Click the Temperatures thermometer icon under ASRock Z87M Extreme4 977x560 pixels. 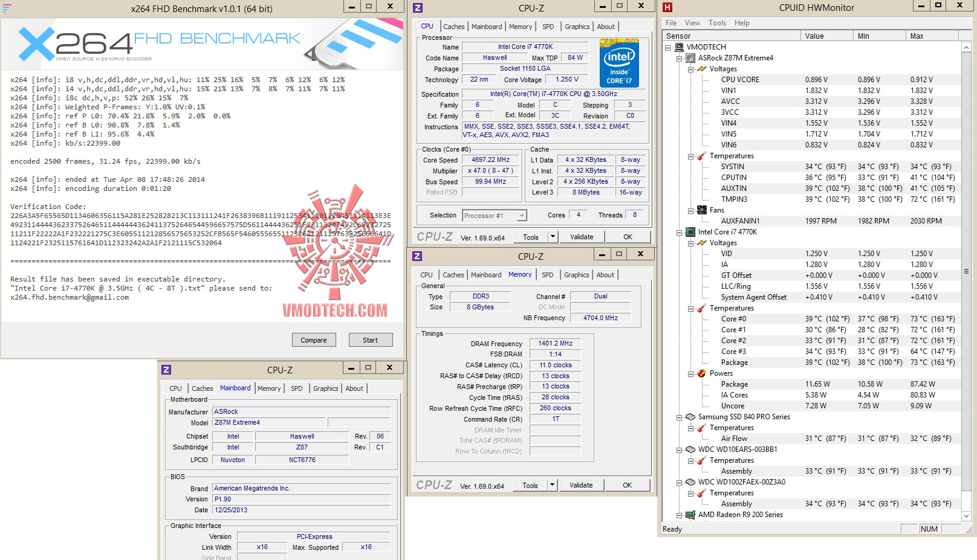coord(702,156)
